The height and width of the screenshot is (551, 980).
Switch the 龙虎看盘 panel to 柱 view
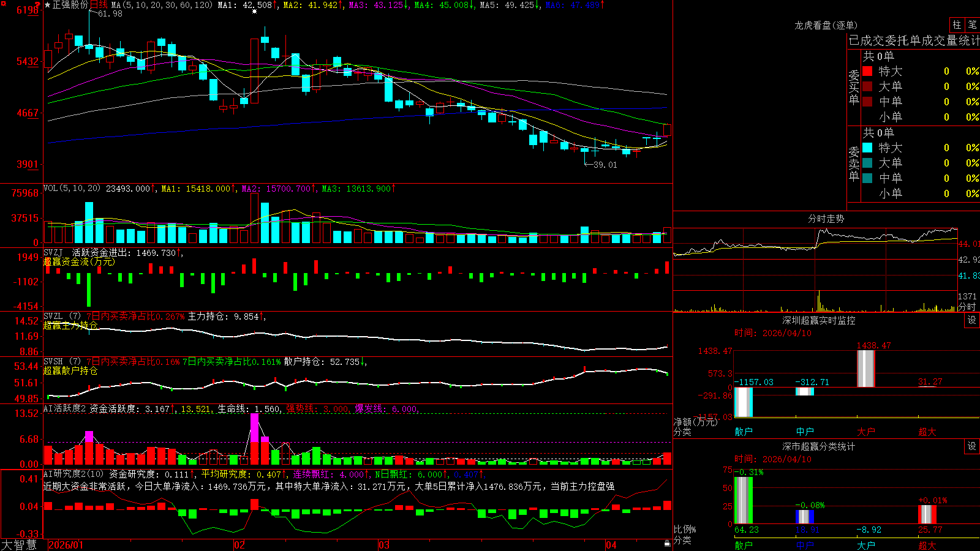[957, 24]
